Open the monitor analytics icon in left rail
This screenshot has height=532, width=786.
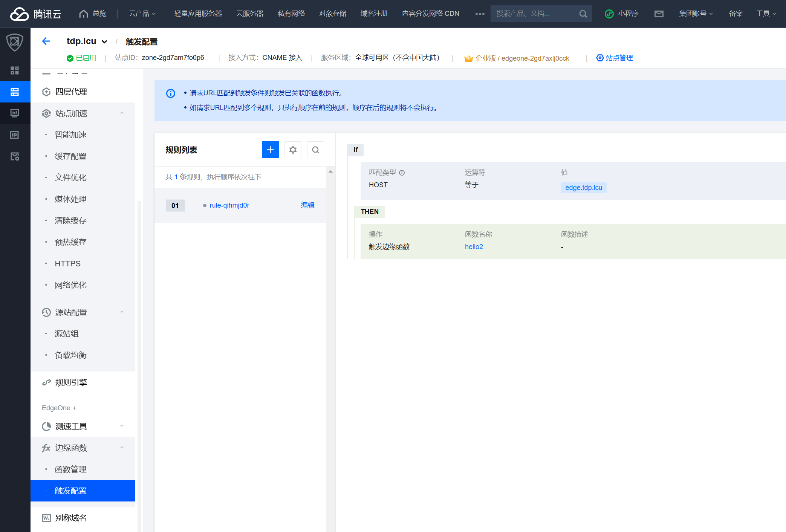tap(15, 113)
